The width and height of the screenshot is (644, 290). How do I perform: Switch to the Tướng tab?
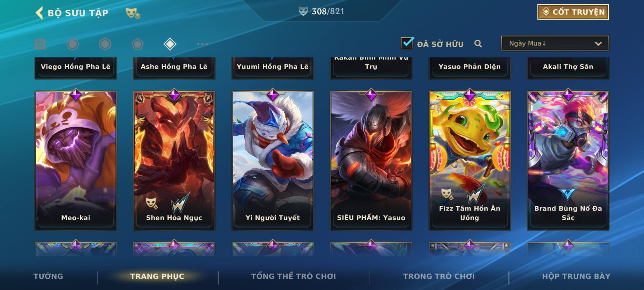point(48,276)
